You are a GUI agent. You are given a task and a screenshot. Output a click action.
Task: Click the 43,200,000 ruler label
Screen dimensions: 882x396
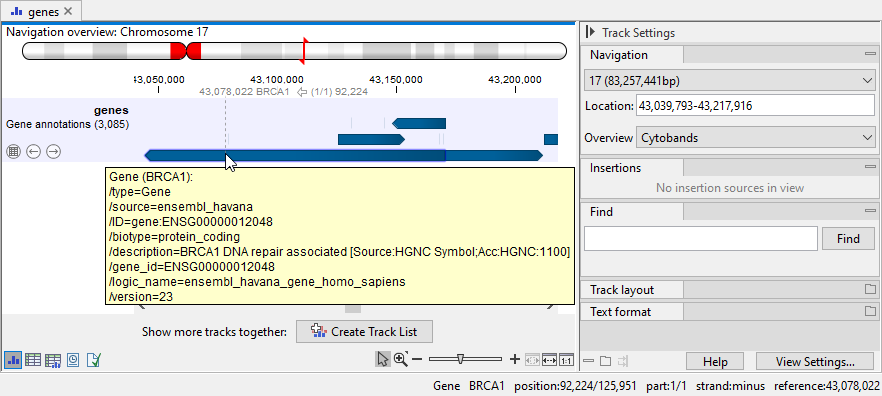pyautogui.click(x=515, y=79)
